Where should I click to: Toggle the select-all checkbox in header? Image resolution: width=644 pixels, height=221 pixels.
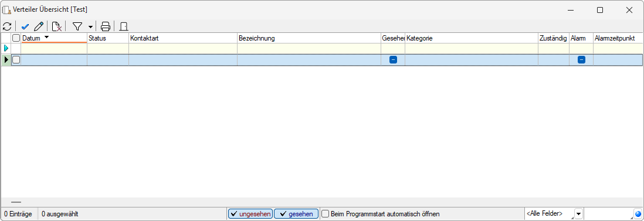[x=16, y=38]
